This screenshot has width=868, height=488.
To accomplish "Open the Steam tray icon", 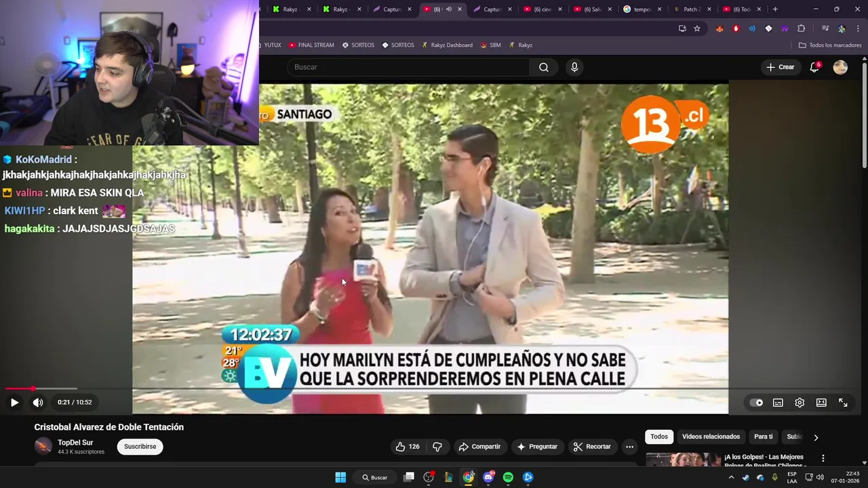I will click(x=746, y=477).
